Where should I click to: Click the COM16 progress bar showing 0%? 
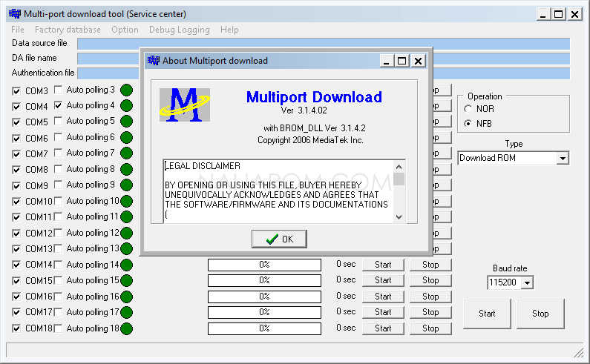click(x=264, y=297)
